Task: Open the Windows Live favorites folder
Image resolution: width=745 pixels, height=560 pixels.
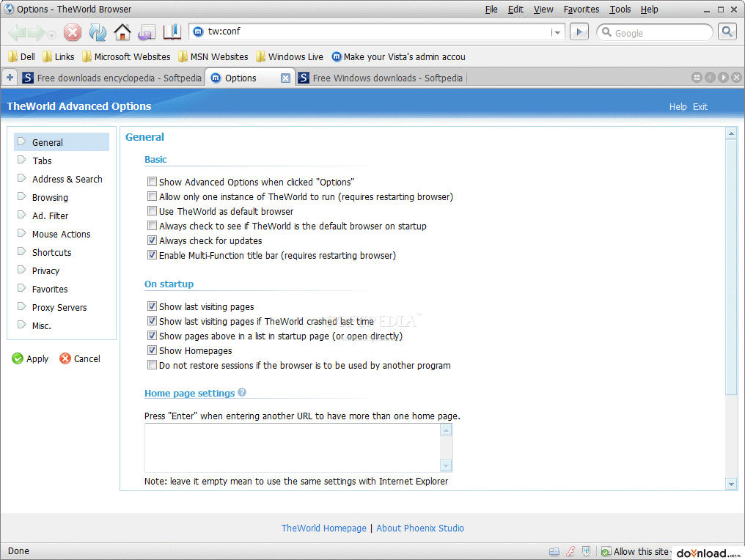Action: (x=290, y=57)
